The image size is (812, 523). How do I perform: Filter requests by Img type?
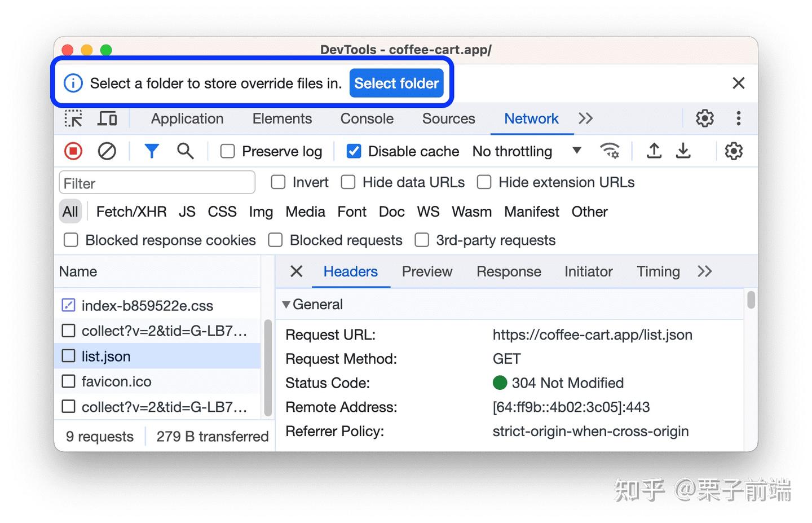(x=261, y=212)
